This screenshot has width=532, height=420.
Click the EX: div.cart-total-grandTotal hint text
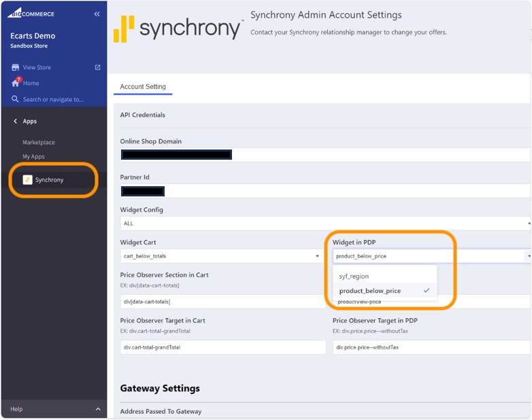coord(155,331)
